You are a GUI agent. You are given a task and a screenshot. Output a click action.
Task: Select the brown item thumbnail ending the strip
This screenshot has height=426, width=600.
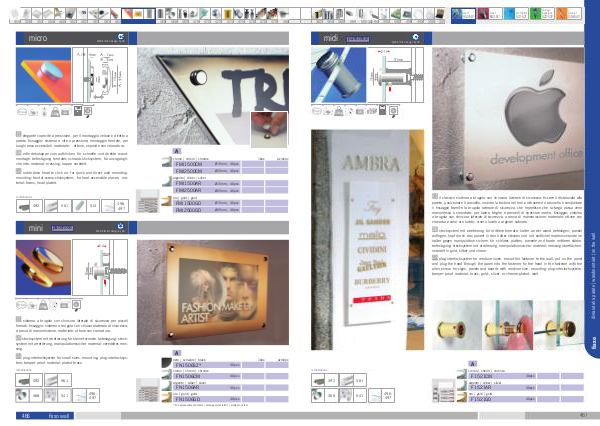[x=440, y=14]
